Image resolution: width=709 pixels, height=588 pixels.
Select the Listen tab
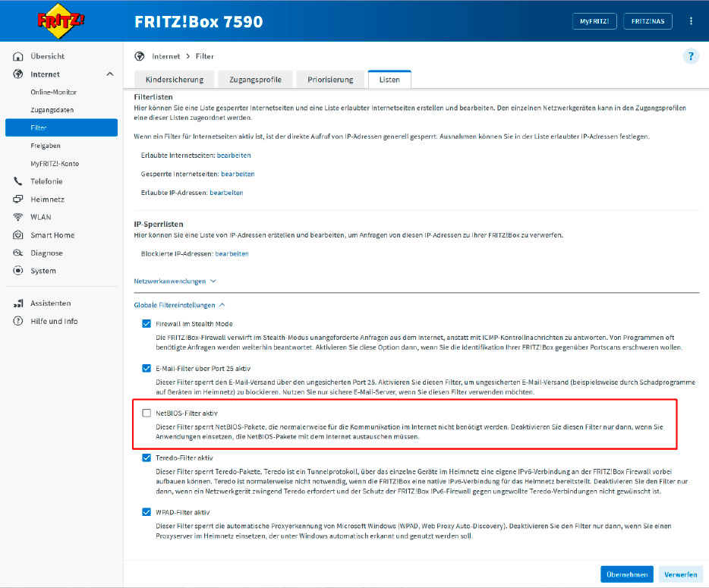389,80
